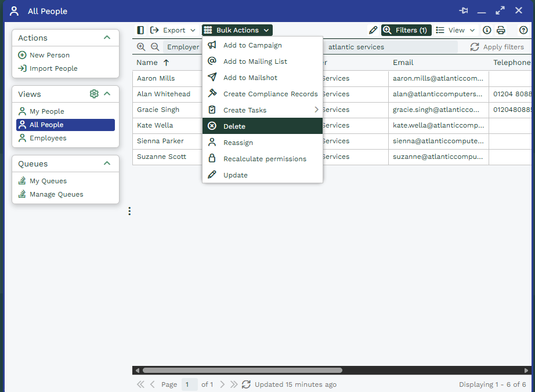The image size is (535, 392).
Task: Click the pencil edit icon in toolbar
Action: point(373,30)
